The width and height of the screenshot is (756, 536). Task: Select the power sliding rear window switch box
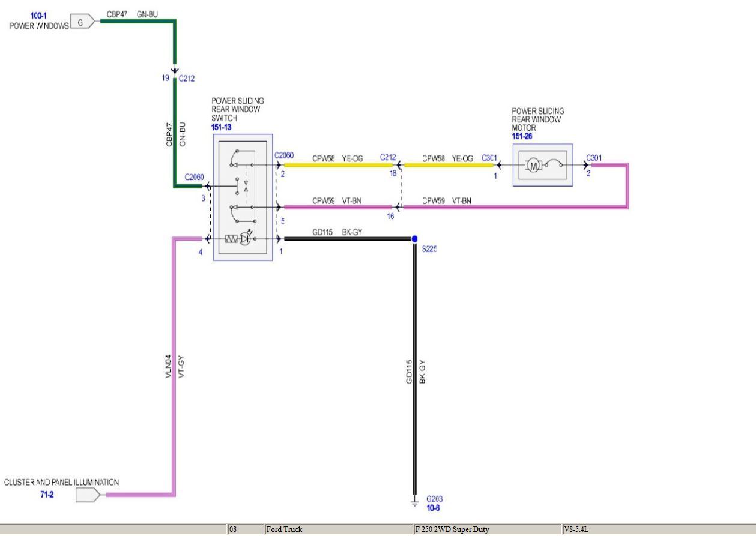(243, 197)
